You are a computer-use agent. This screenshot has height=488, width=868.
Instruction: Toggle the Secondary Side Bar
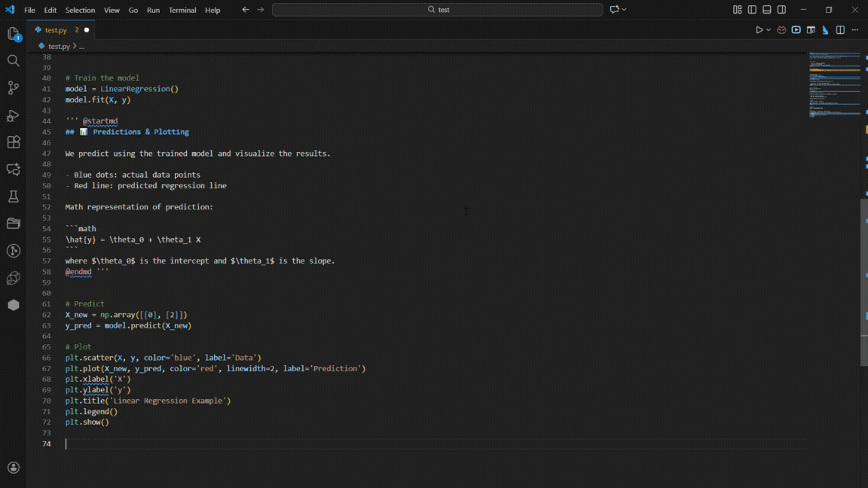(x=781, y=9)
